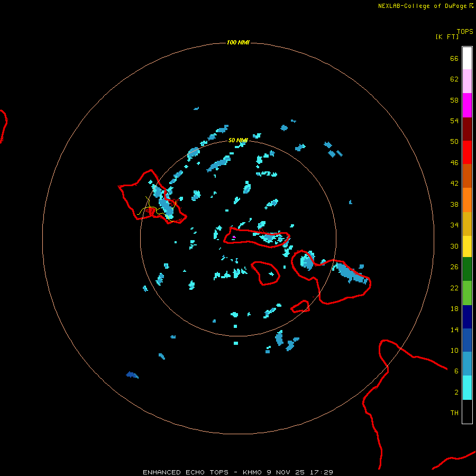This screenshot has width=476, height=476.
Task: Click the navy blue legend swatch
Action: coord(467,317)
